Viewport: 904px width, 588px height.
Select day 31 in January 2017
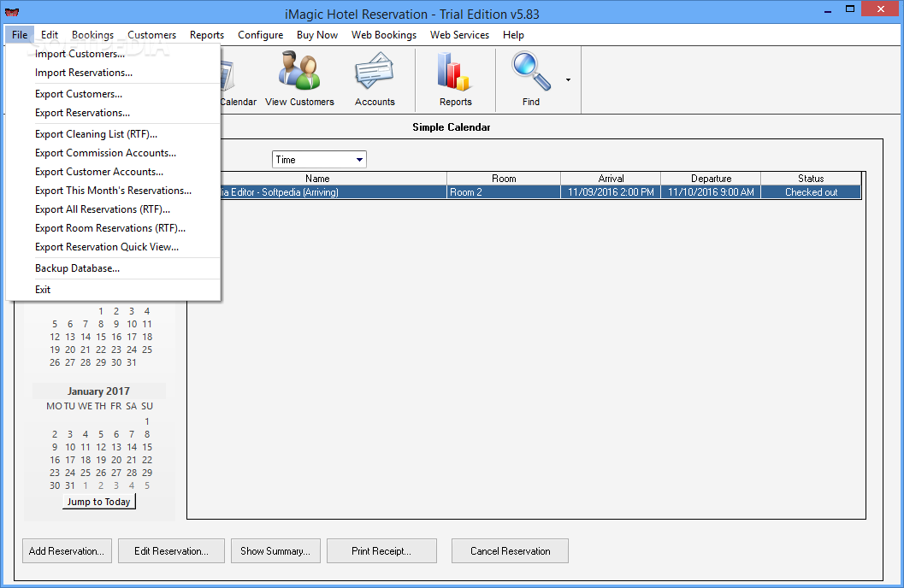pyautogui.click(x=70, y=485)
